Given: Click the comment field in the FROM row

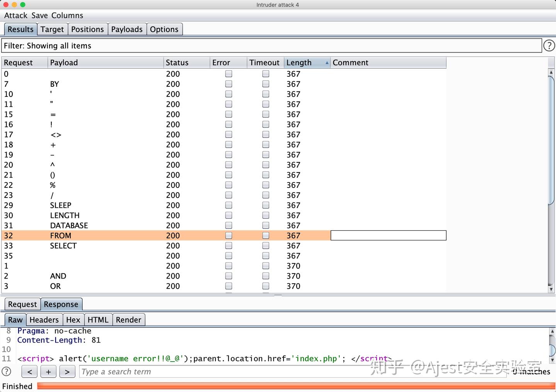Looking at the screenshot, I should [388, 235].
